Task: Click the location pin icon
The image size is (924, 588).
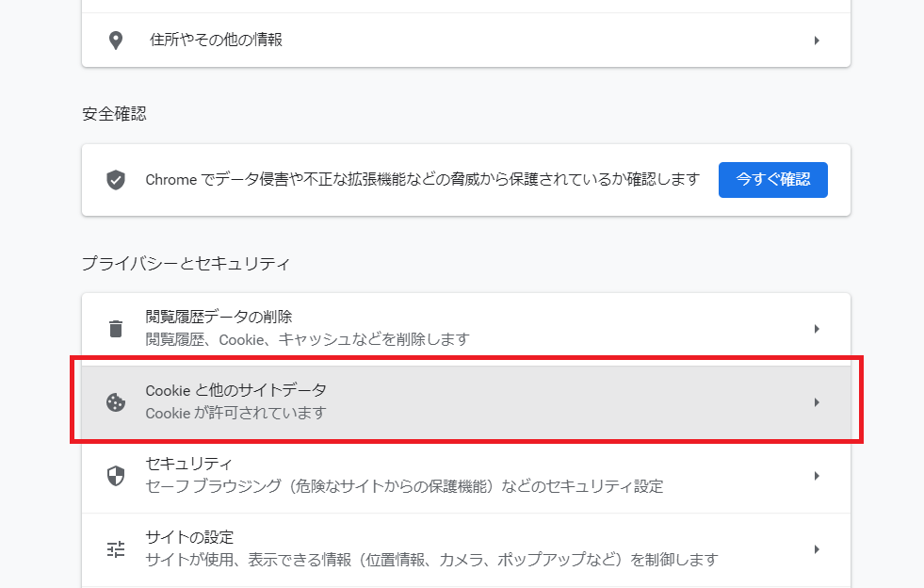Action: (116, 41)
